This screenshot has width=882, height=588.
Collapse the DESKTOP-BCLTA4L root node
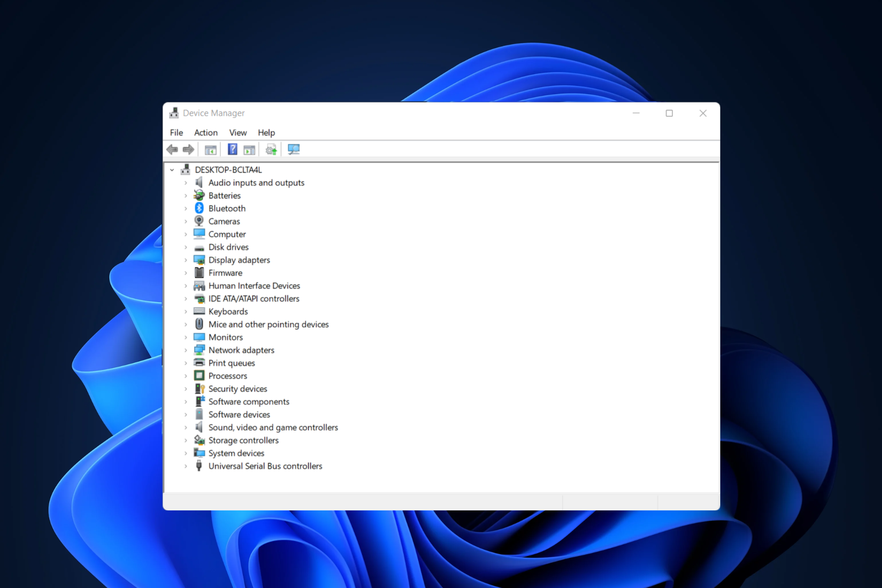point(172,170)
